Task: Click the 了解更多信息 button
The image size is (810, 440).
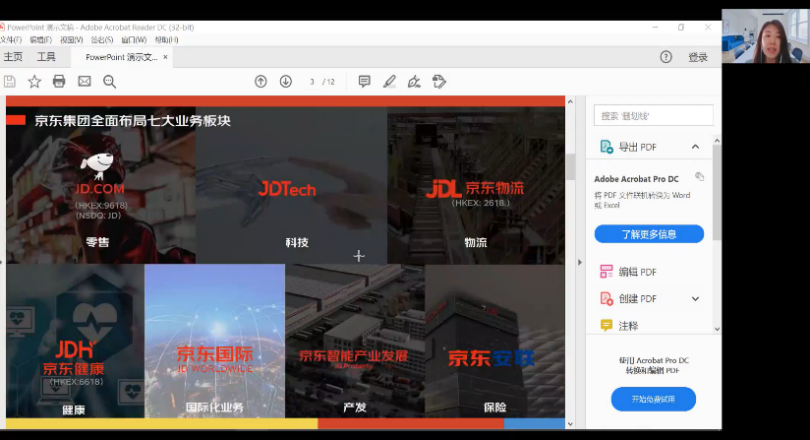Action: click(649, 234)
